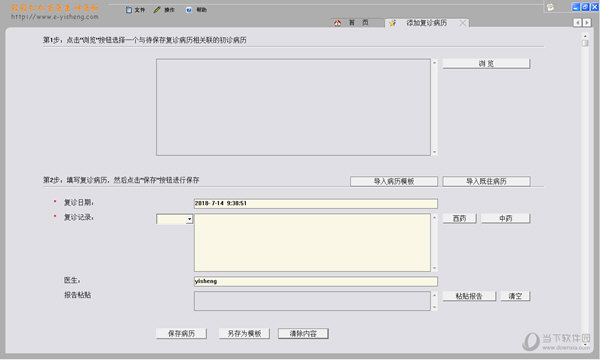Click scroll-down arrow of 报告粘贴 box
Screen dimensions: 600x360
click(434, 307)
